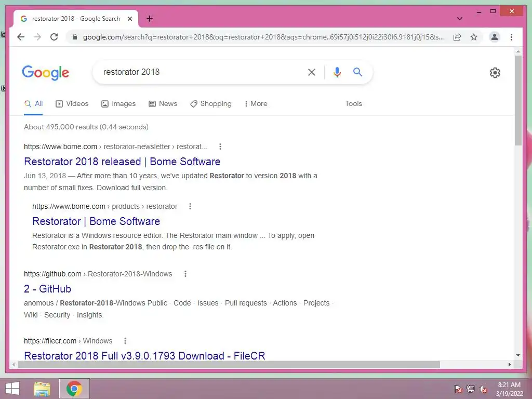Screen dimensions: 532x399
Task: Click the address bar URL
Action: tap(263, 37)
